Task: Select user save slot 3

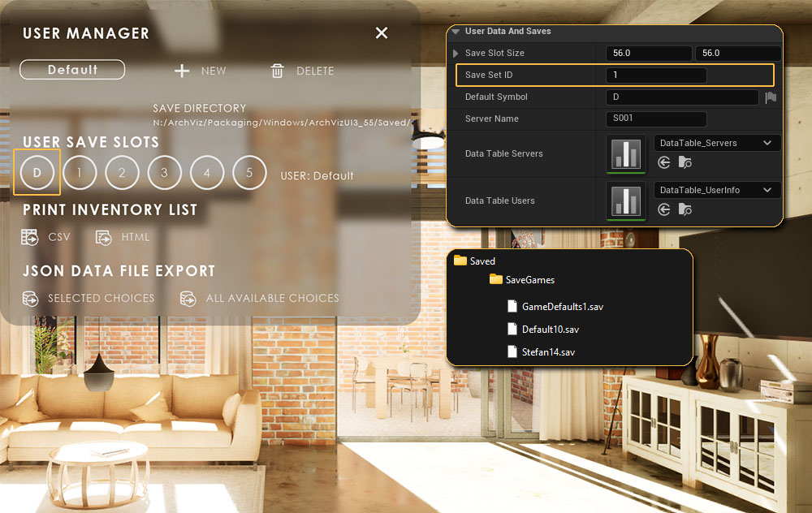Action: [x=165, y=172]
